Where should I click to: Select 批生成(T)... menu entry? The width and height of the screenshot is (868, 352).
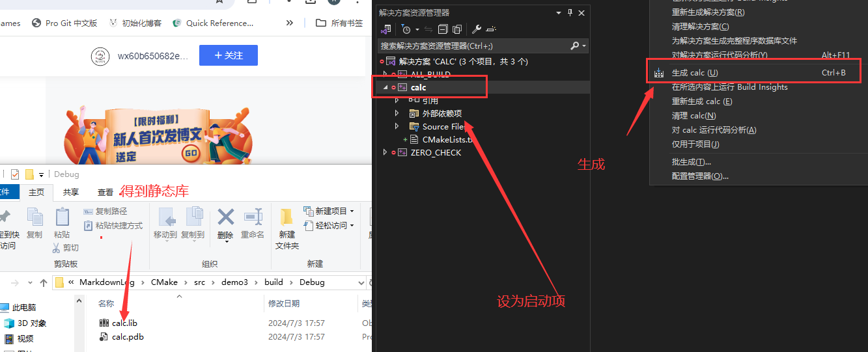tap(691, 162)
